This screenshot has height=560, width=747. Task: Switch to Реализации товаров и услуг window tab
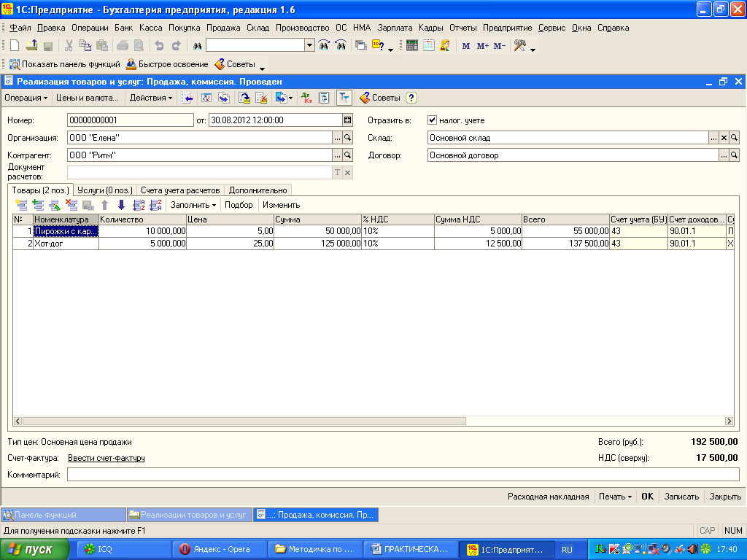190,515
